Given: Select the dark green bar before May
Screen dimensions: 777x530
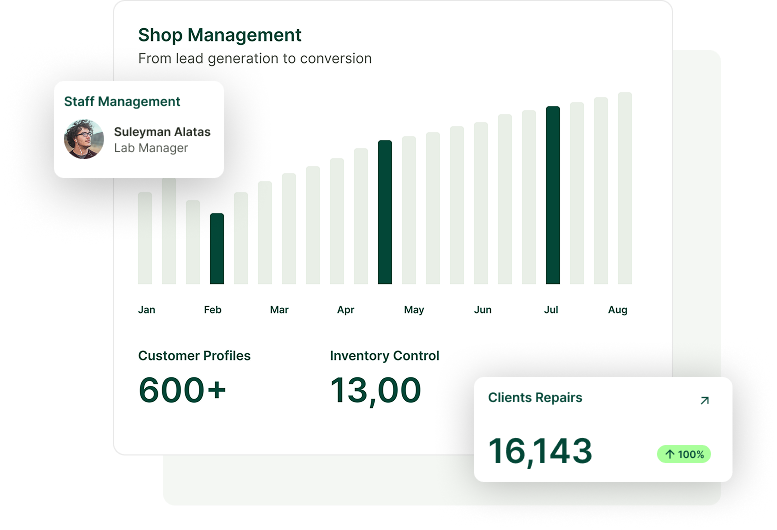Looking at the screenshot, I should point(385,212).
